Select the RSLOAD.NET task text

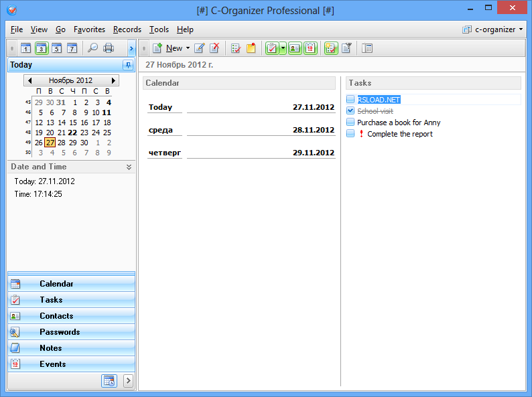(379, 100)
